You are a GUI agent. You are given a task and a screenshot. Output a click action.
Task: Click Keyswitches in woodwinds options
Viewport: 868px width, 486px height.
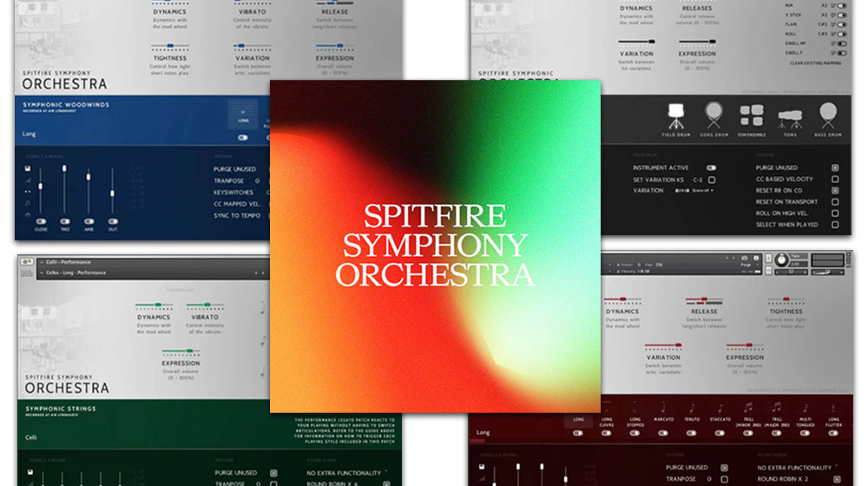[233, 192]
